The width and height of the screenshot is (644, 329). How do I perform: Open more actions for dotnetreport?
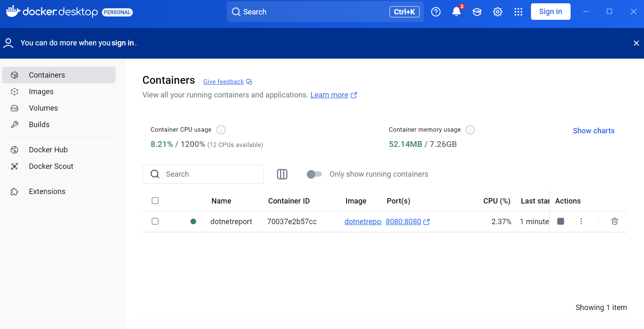tap(581, 221)
